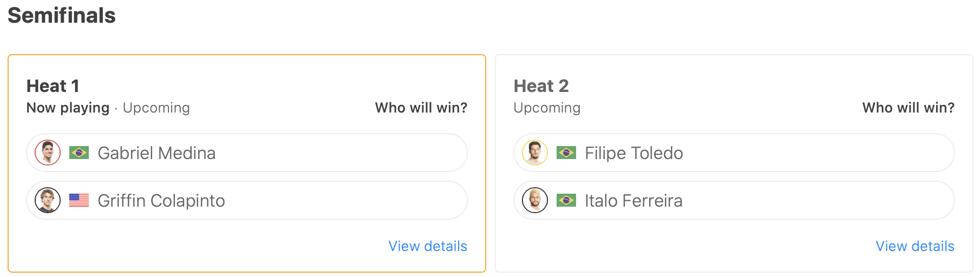Click Gabriel Medina's avatar photo

[x=48, y=153]
